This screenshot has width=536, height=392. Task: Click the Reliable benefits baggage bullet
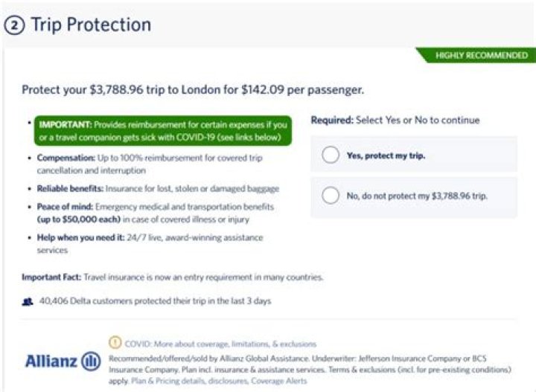[x=158, y=189]
